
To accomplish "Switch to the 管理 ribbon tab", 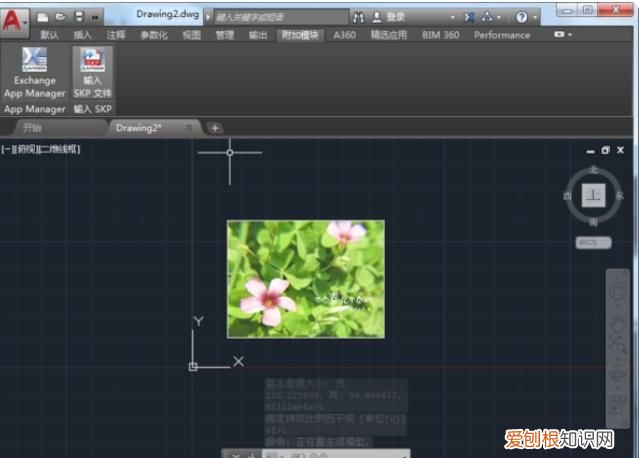I will pyautogui.click(x=225, y=35).
